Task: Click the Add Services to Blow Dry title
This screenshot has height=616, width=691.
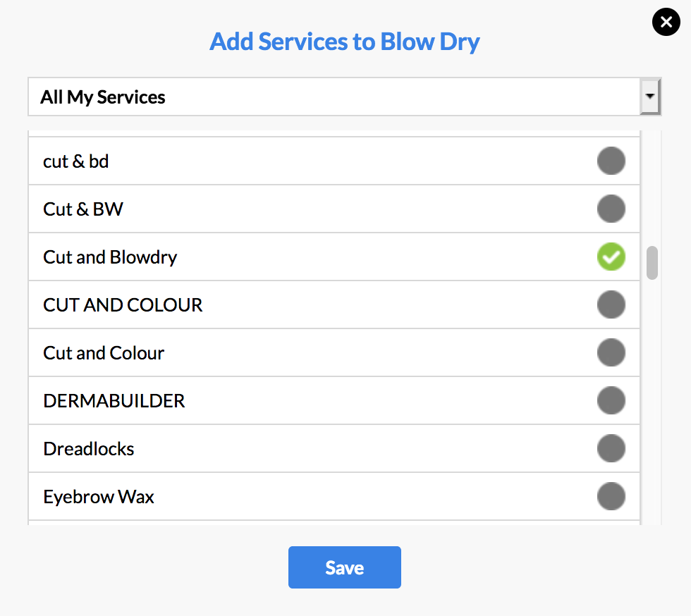Action: coord(345,42)
